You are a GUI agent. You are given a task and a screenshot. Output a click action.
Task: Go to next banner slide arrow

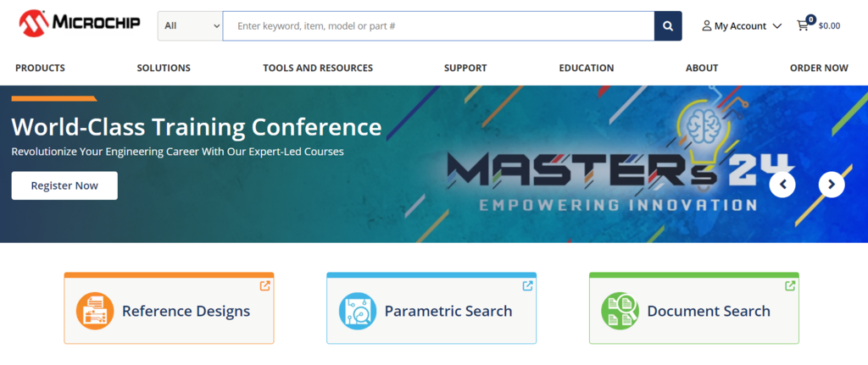[x=832, y=185]
